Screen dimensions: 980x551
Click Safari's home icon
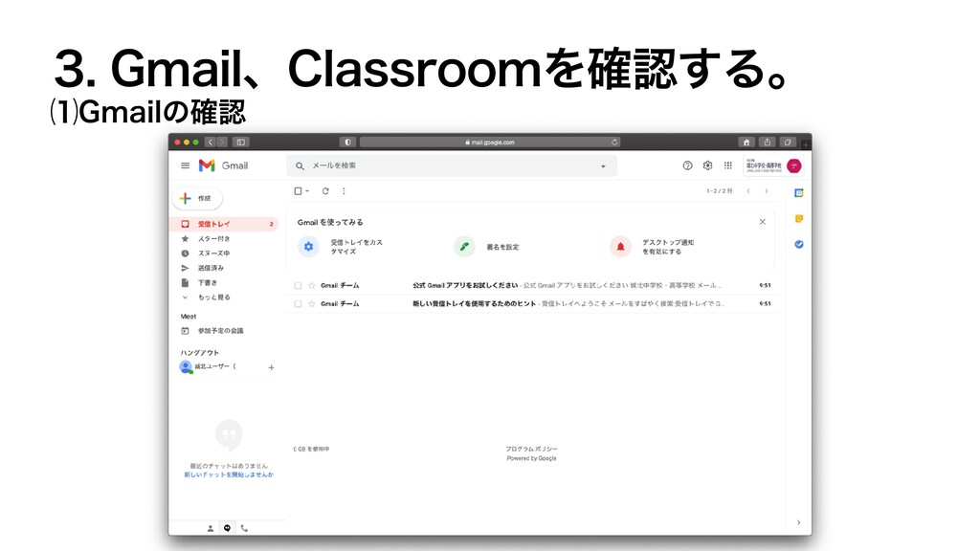click(x=746, y=143)
